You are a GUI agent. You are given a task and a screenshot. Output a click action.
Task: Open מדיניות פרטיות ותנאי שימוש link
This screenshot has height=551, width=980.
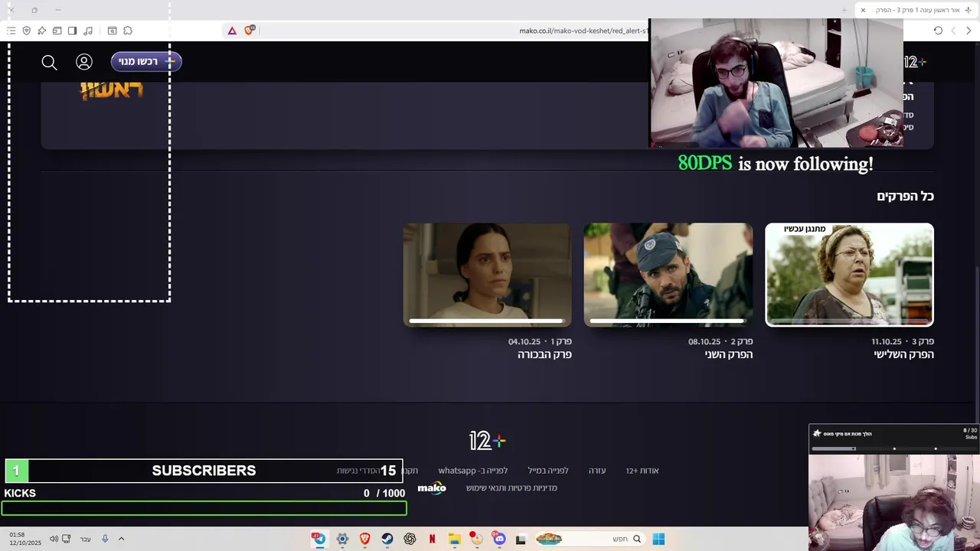(511, 488)
